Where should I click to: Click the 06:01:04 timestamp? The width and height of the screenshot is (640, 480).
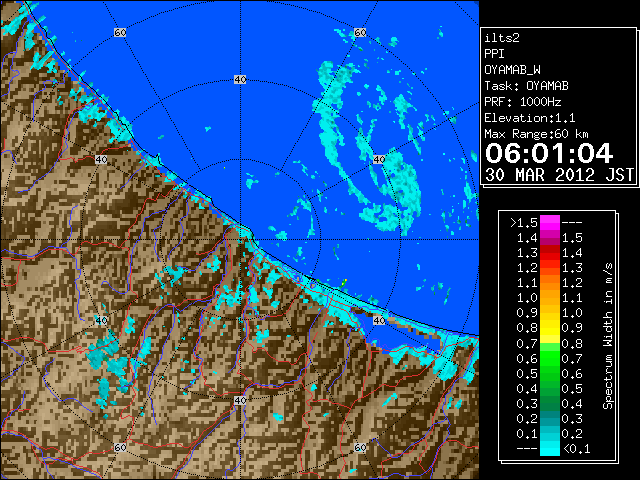tap(549, 153)
